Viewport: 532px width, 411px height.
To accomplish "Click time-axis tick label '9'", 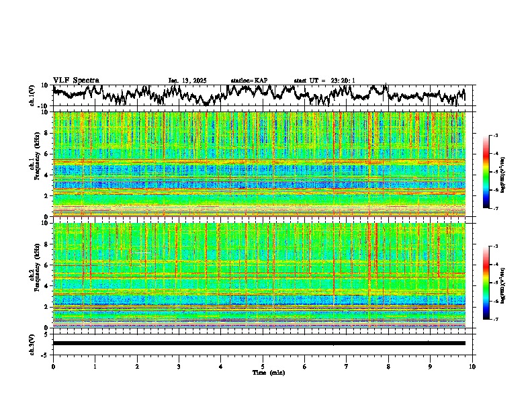I will (x=430, y=367).
